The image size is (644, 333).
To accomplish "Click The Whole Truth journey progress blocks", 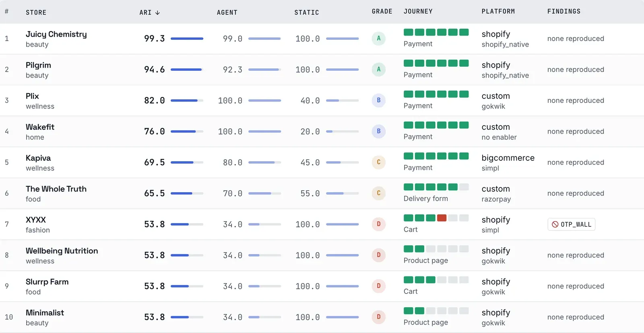I will pos(436,187).
